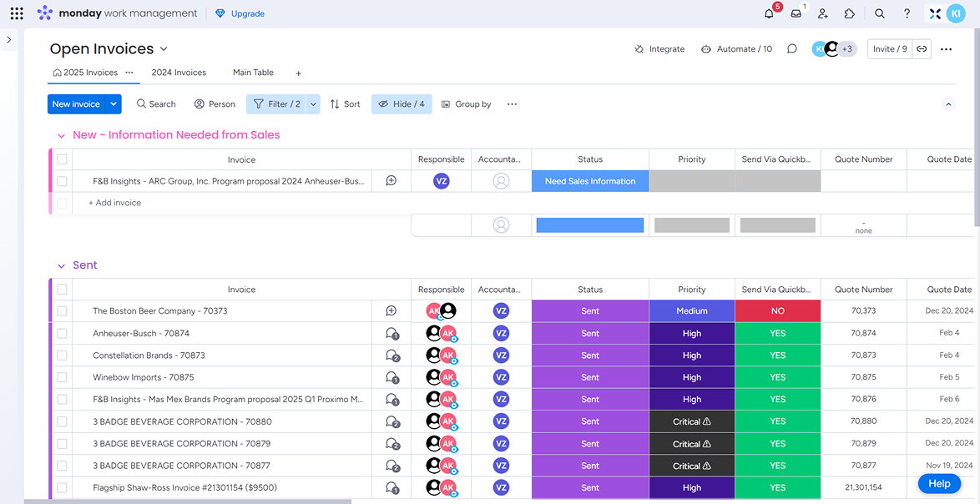The image size is (980, 504).
Task: Open the apps marketplace puzzle icon
Action: (x=850, y=13)
